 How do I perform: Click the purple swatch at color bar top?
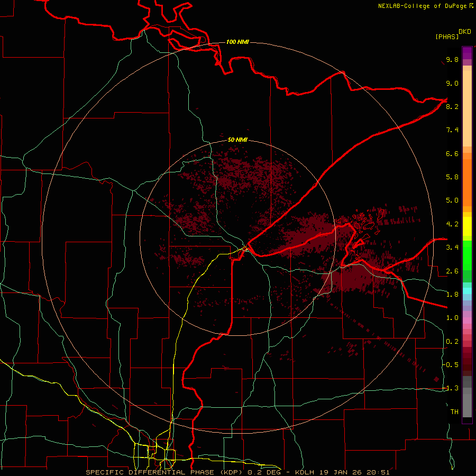467,53
